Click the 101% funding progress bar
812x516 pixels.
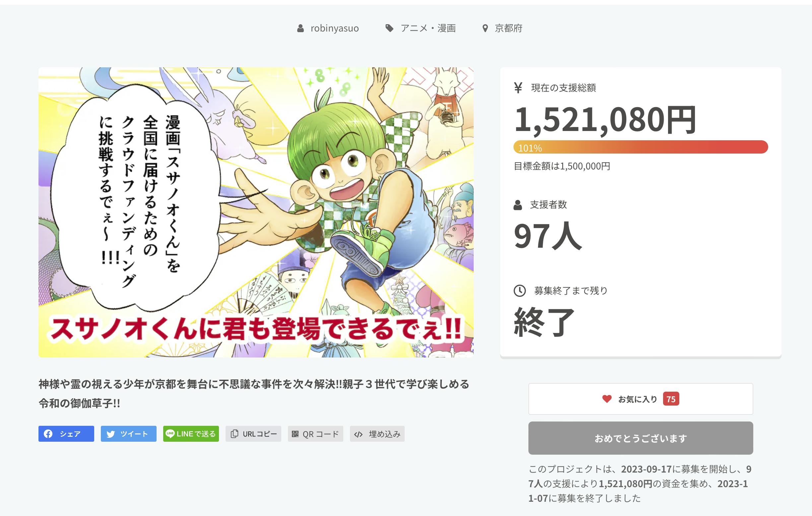coord(641,147)
